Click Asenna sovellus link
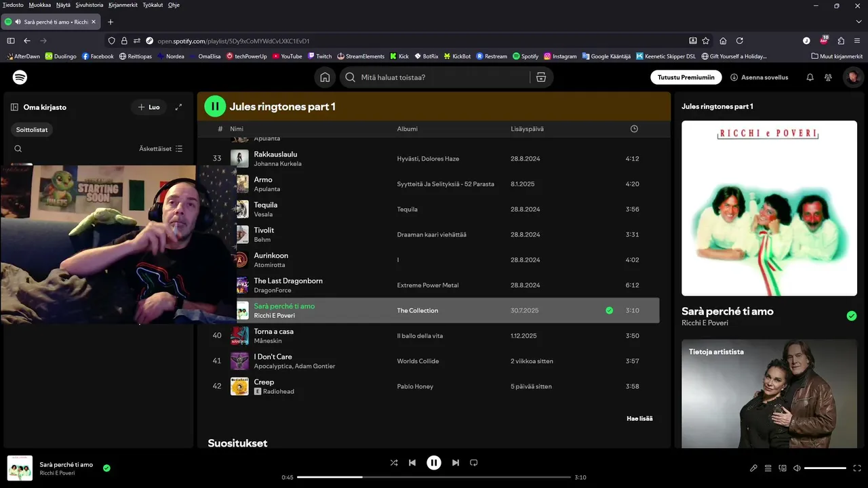Viewport: 868px width, 488px height. pyautogui.click(x=759, y=77)
